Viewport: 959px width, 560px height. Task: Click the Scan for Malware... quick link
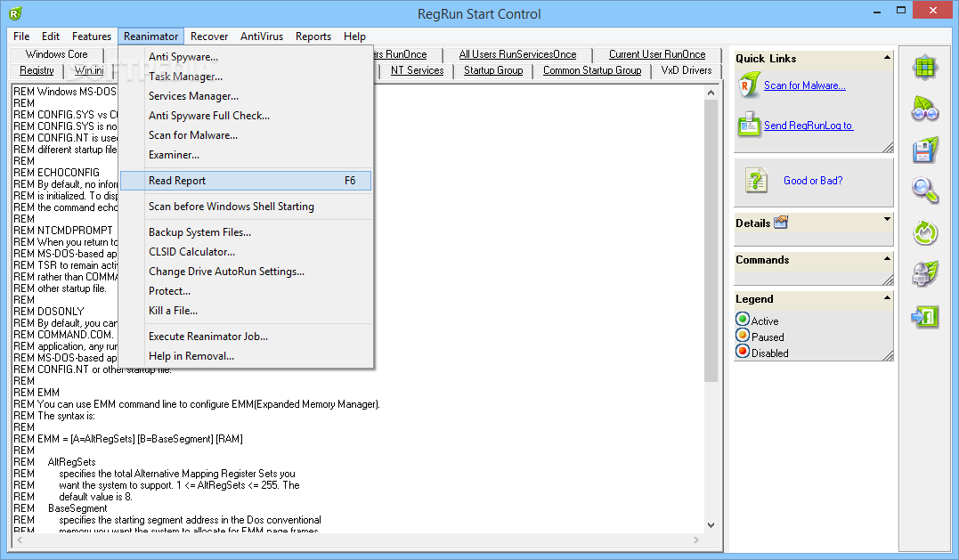tap(804, 85)
